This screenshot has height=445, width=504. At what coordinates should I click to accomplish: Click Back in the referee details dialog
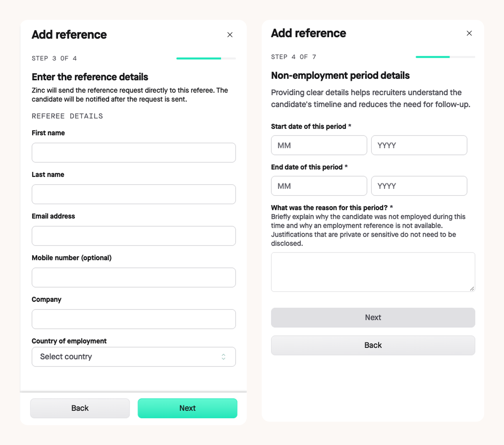click(x=80, y=408)
